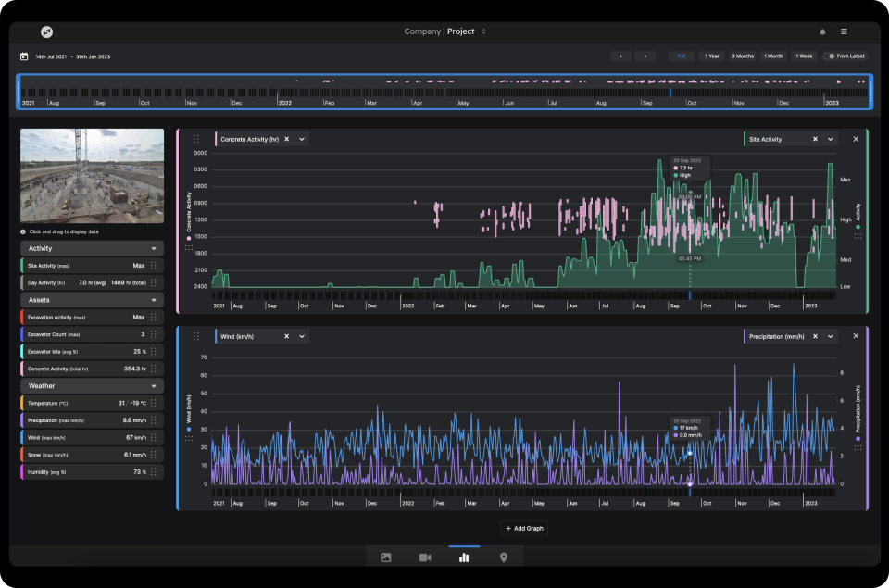Click the orange color bar beside Temperature

click(20, 403)
